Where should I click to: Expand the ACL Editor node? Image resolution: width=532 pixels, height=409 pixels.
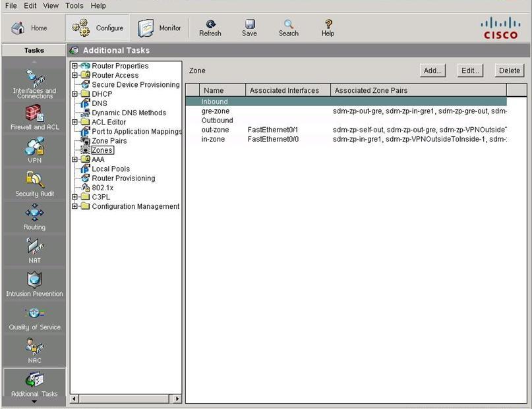pos(74,122)
